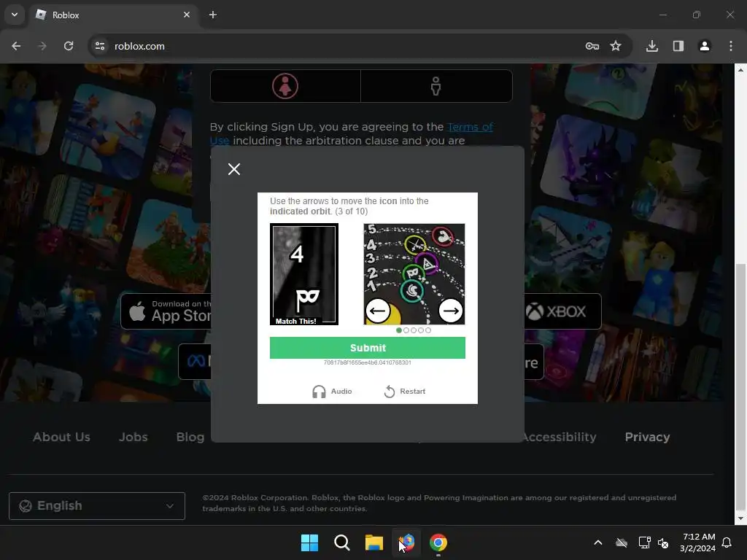Select the female gender icon
Viewport: 747px width, 560px height.
285,86
